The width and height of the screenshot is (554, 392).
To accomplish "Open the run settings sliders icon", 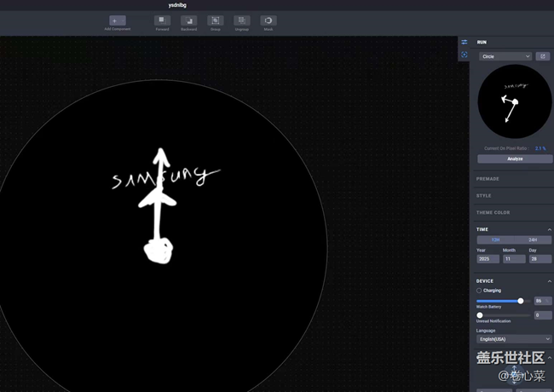I will click(465, 42).
